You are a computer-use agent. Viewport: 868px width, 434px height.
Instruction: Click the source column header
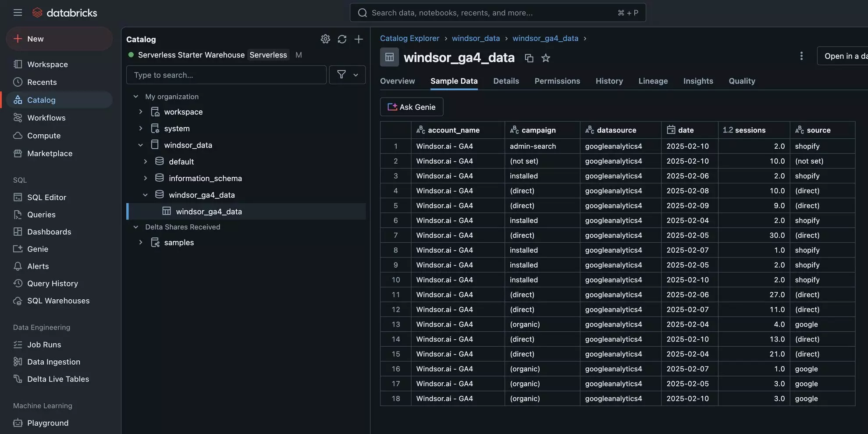822,130
